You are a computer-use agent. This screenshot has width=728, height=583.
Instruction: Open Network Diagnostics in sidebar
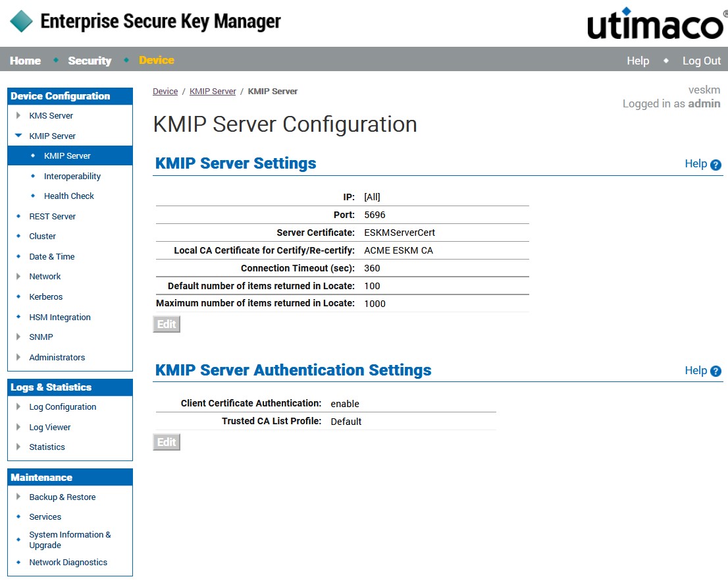coord(68,563)
